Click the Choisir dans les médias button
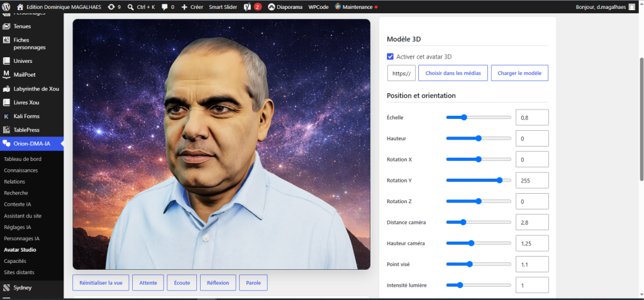Image resolution: width=644 pixels, height=300 pixels. pyautogui.click(x=453, y=73)
